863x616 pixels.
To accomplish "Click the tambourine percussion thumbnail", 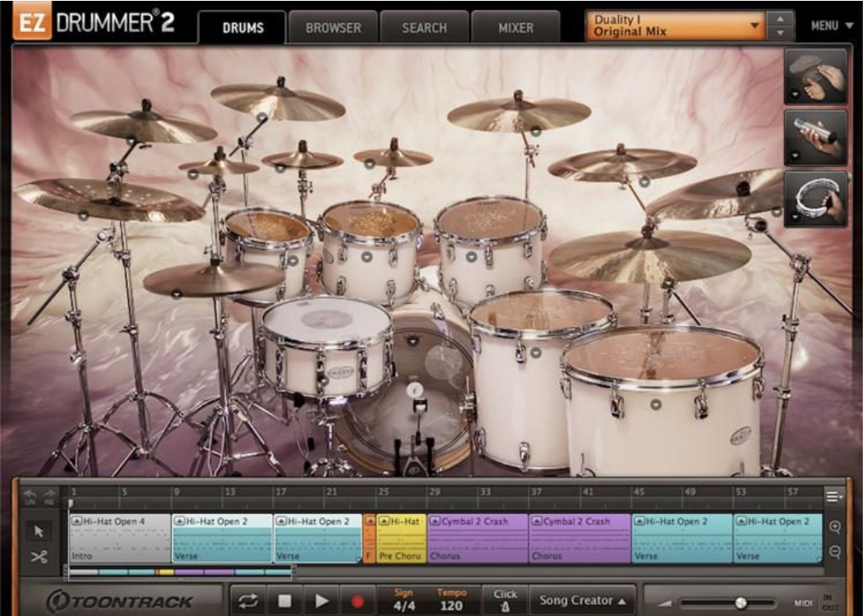I will tap(815, 199).
